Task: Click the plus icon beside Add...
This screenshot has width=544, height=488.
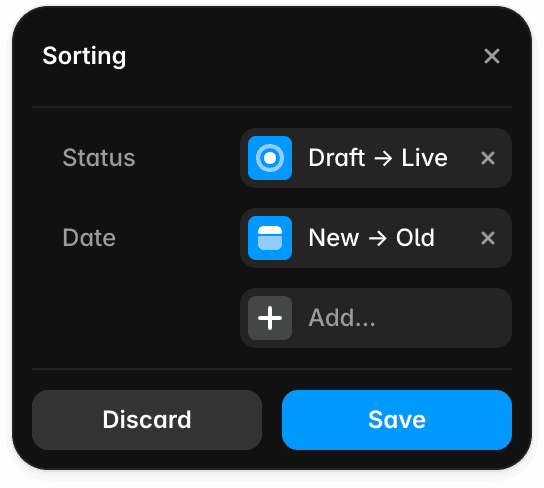Action: 270,318
